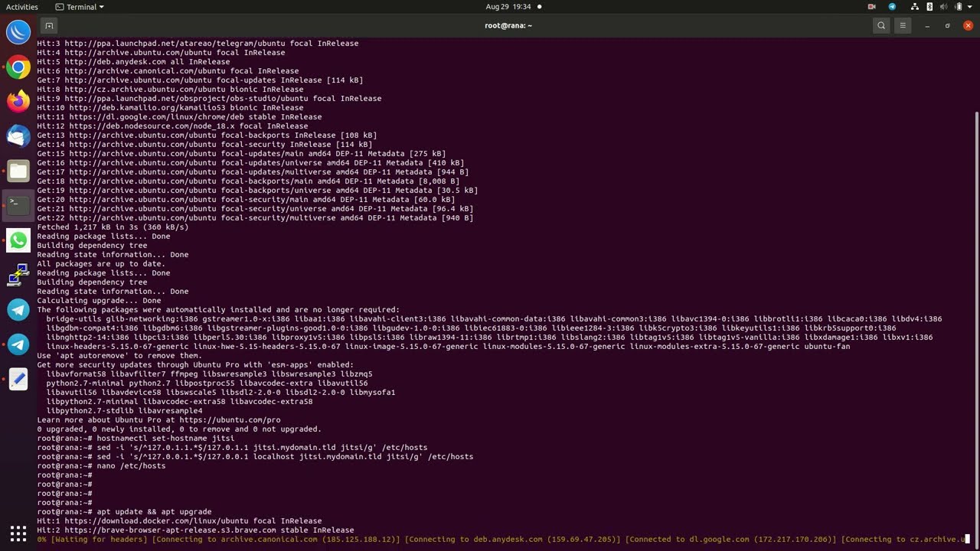Click the brave-browser-apt-release Hit:2 line
This screenshot has height=551, width=980.
tap(195, 530)
